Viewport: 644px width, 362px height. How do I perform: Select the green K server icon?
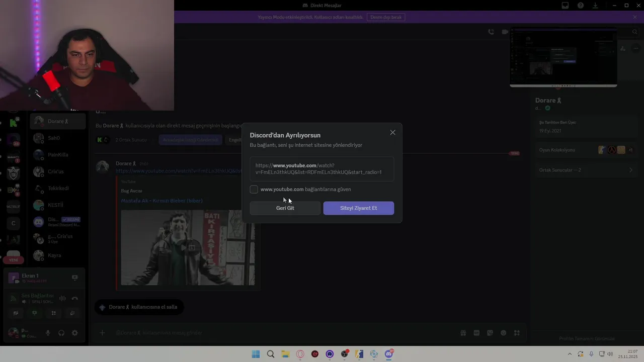(14, 123)
